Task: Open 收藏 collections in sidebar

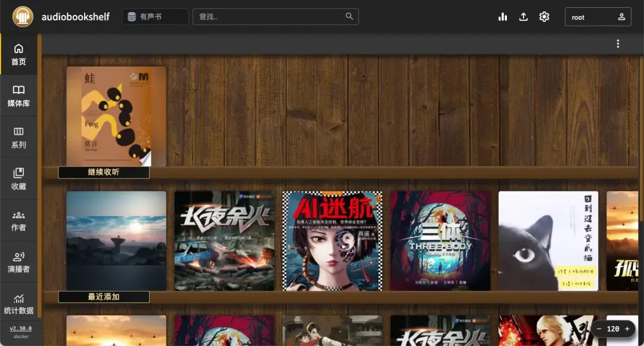Action: (x=18, y=179)
